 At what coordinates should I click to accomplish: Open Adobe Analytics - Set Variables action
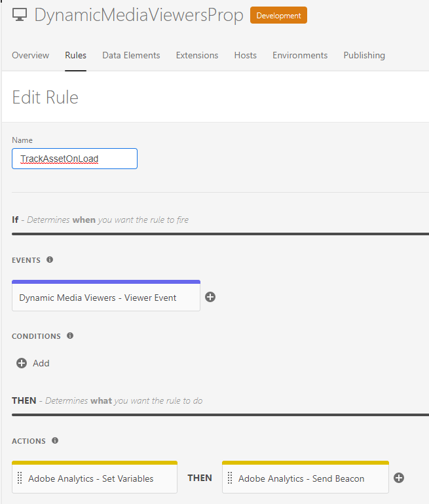(95, 478)
